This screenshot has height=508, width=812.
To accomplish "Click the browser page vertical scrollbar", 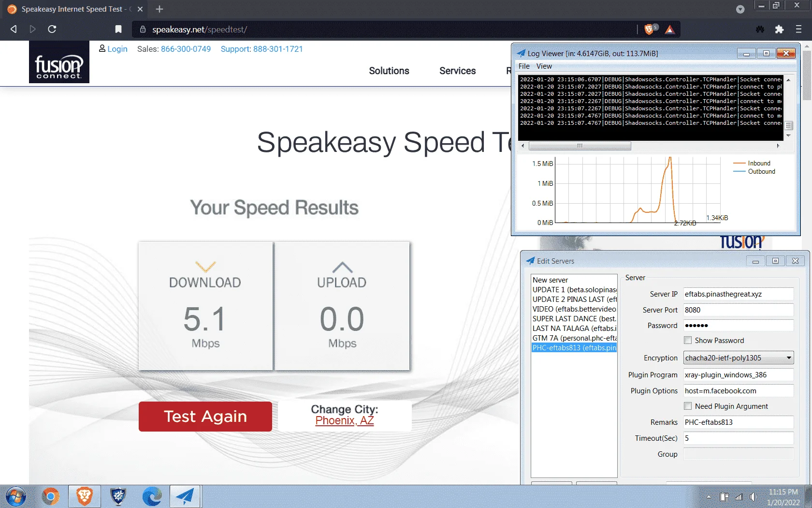I will (807, 75).
